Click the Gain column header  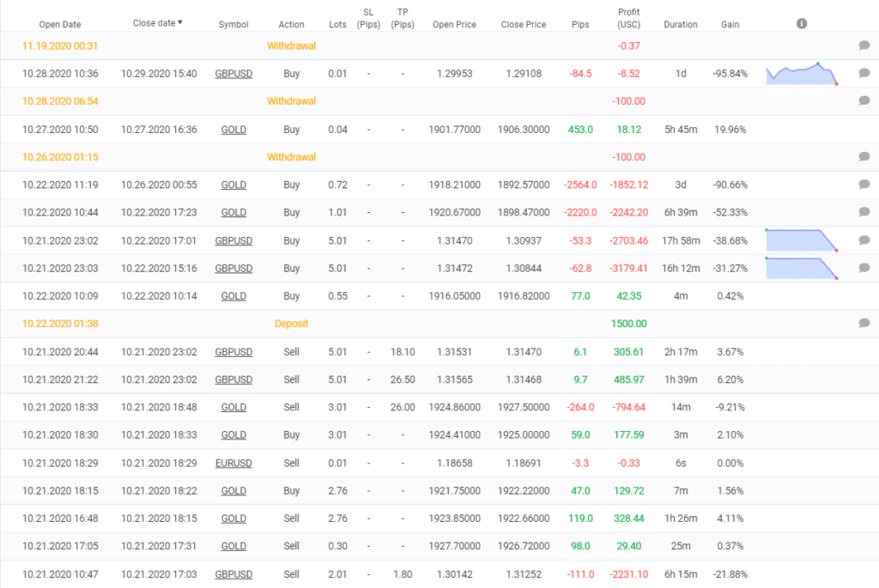click(730, 24)
